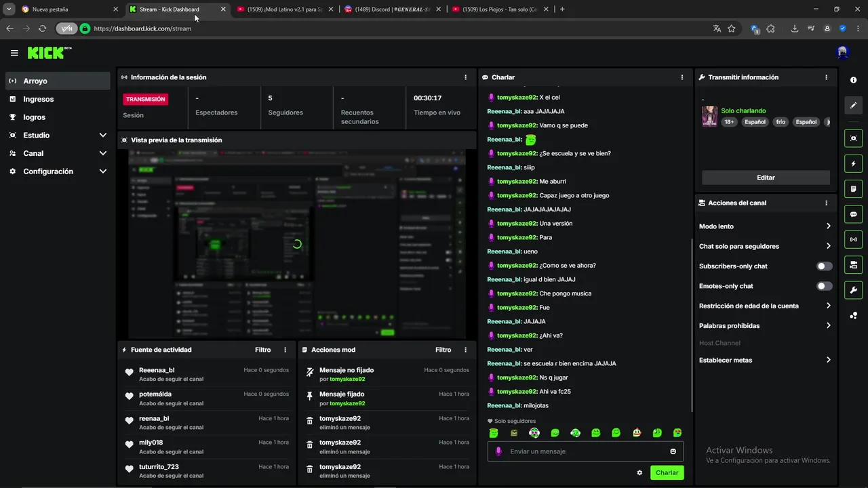Open Chat solo para seguidores options
The image size is (868, 488).
point(765,246)
